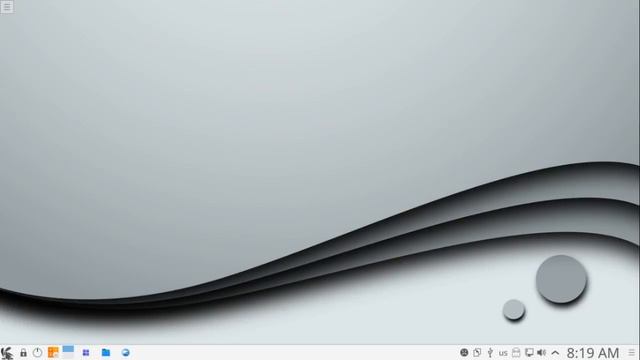Open the desktop toolbox menu in top-left corner
640x360 pixels.
point(7,7)
